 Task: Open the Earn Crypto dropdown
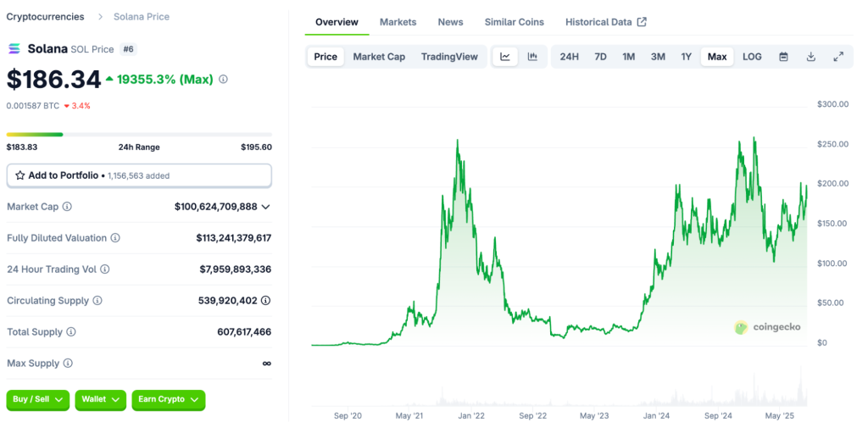(169, 399)
